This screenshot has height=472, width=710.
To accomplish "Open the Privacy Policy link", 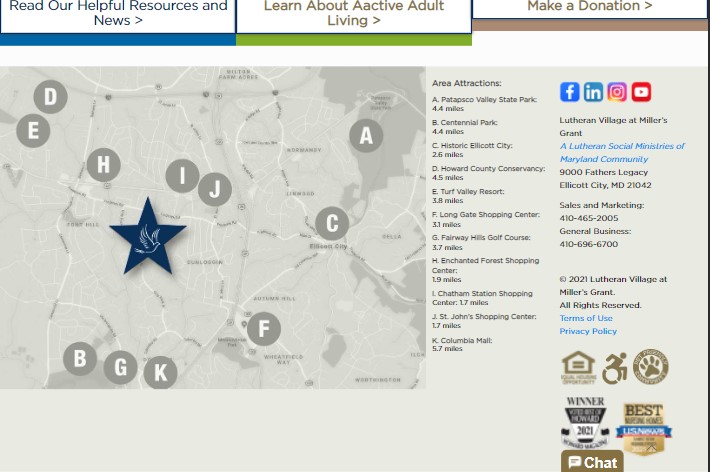I will (588, 331).
